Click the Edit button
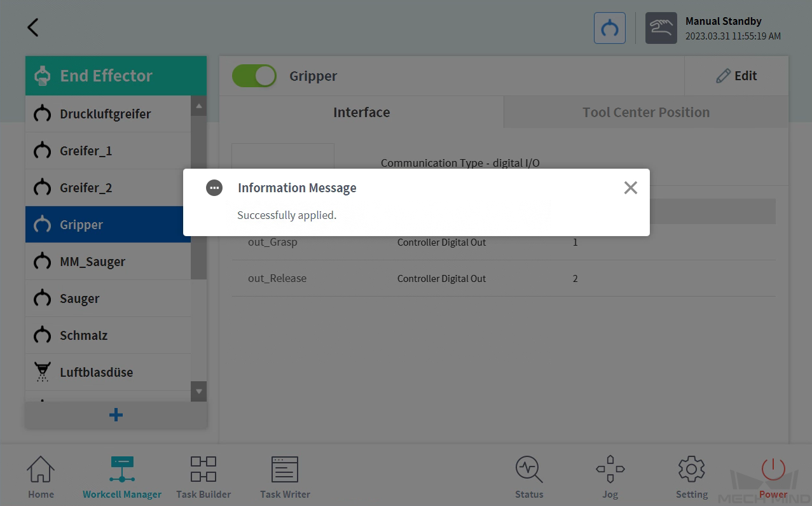Image resolution: width=812 pixels, height=506 pixels. click(x=736, y=76)
